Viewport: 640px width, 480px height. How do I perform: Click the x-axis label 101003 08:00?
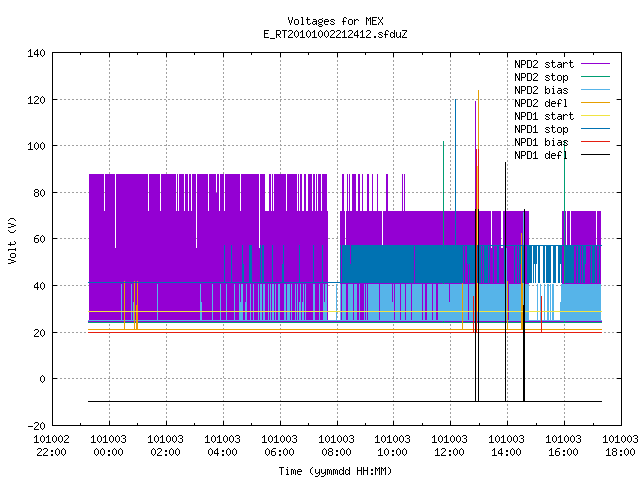(x=336, y=446)
